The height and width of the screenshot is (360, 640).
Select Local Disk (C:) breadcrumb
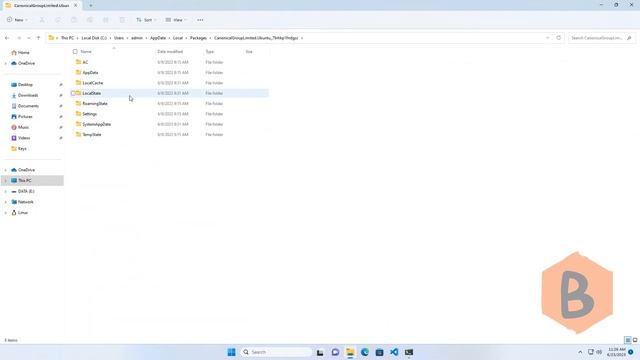(x=94, y=38)
